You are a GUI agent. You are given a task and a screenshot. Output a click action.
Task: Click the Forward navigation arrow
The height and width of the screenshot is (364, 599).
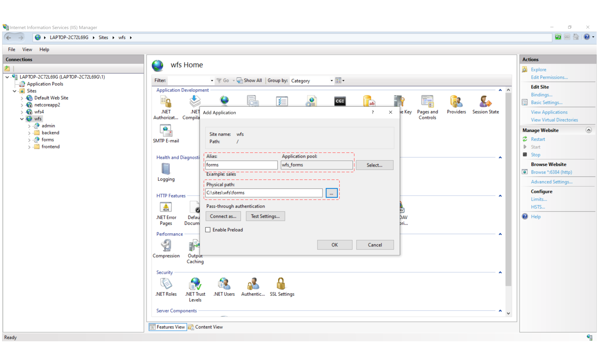[x=21, y=37]
